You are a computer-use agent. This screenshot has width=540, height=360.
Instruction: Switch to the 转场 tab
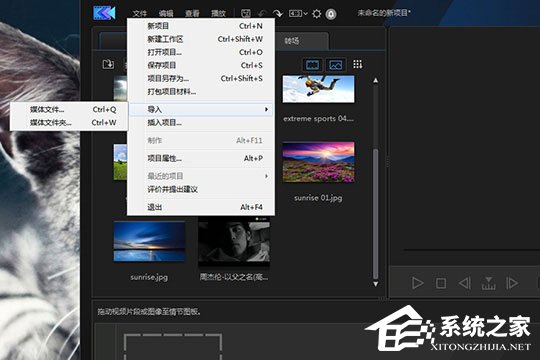(x=292, y=41)
